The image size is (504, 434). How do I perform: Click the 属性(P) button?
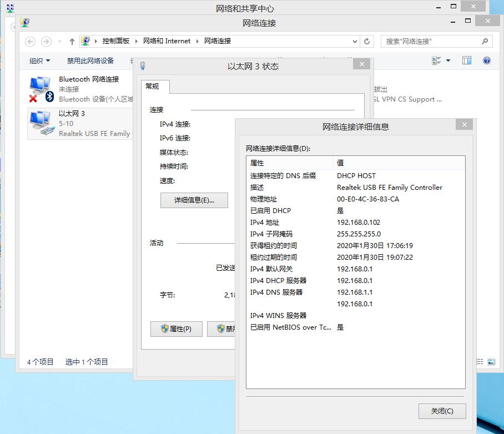tap(176, 329)
